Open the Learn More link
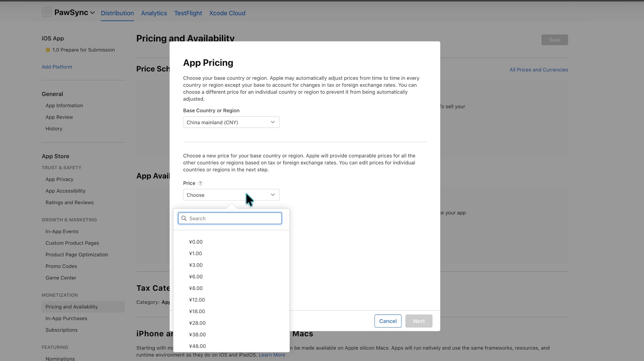This screenshot has width=644, height=361. click(272, 355)
